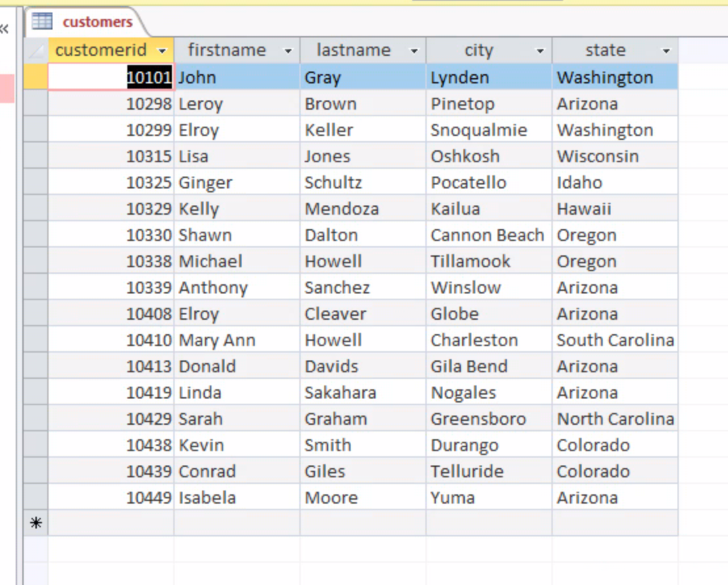The width and height of the screenshot is (728, 585).
Task: Click the customerid cell 10299
Action: point(111,129)
